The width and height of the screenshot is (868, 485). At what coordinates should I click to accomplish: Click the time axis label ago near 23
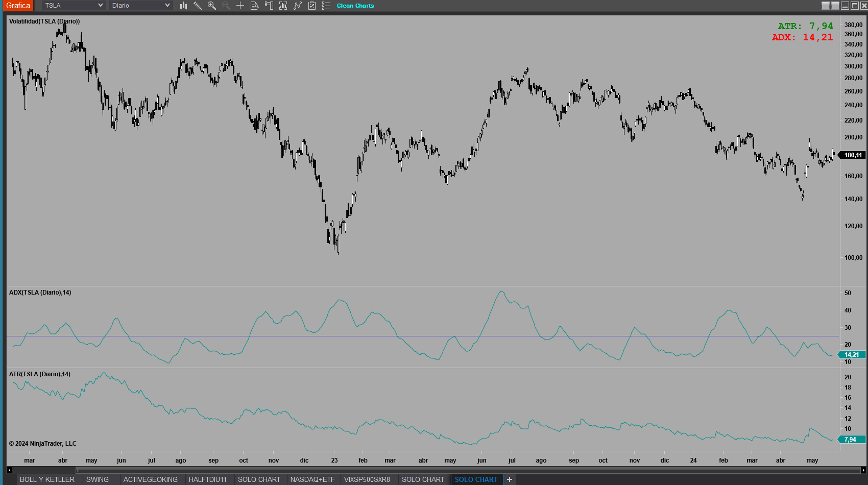click(181, 460)
